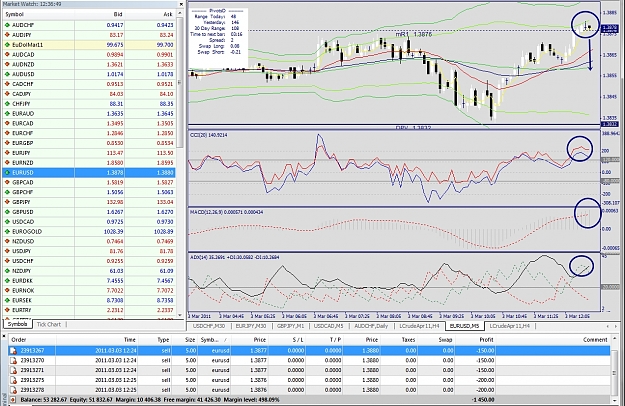
Task: Click the EURCHF symbol arrow icon
Action: [7, 133]
